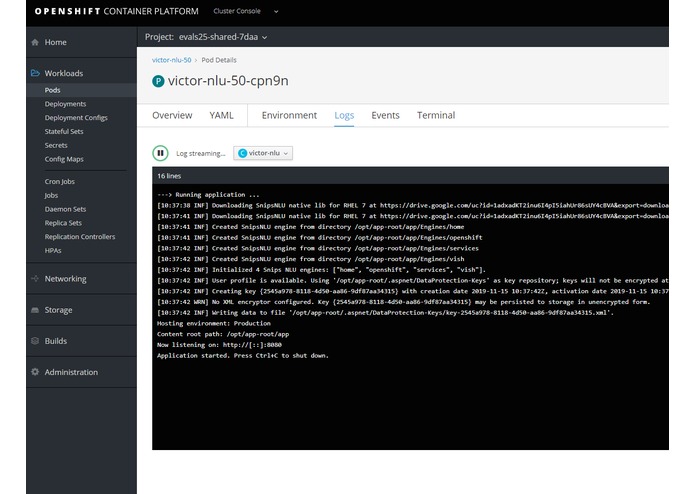Click the 'Log streaming...' status text
The height and width of the screenshot is (494, 695).
coord(201,153)
